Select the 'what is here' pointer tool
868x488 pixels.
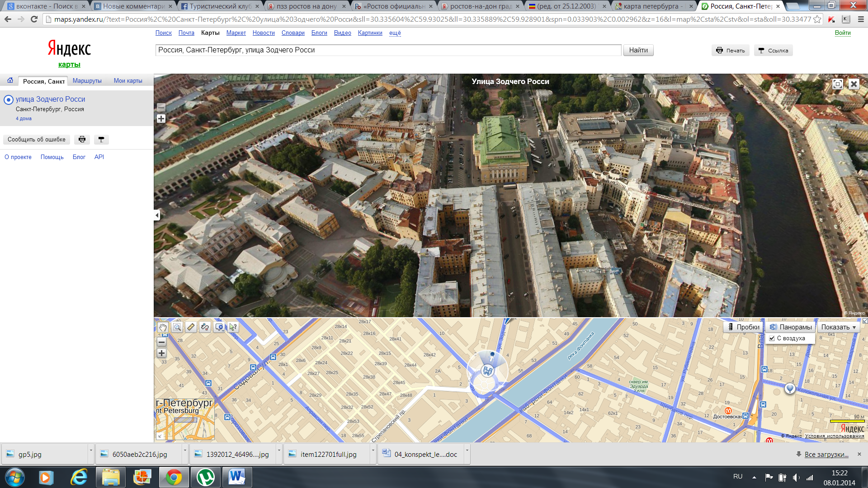click(233, 327)
